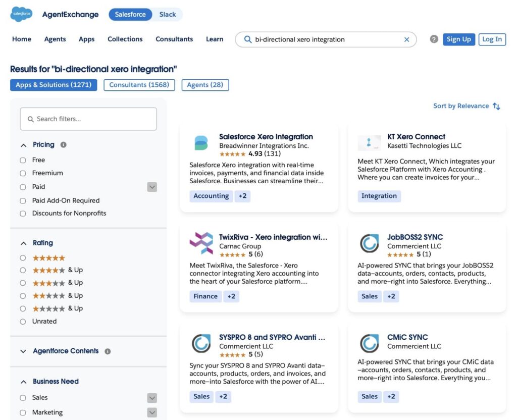517x420 pixels.
Task: Click the Breadwinner app logo
Action: pyautogui.click(x=201, y=143)
